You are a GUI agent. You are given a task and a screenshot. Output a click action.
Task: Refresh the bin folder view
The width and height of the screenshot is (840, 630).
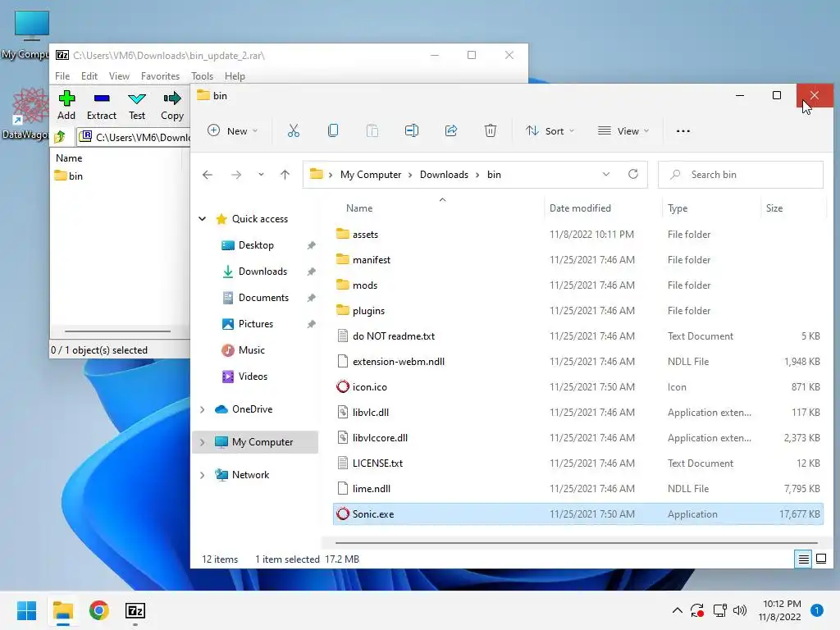pos(633,174)
